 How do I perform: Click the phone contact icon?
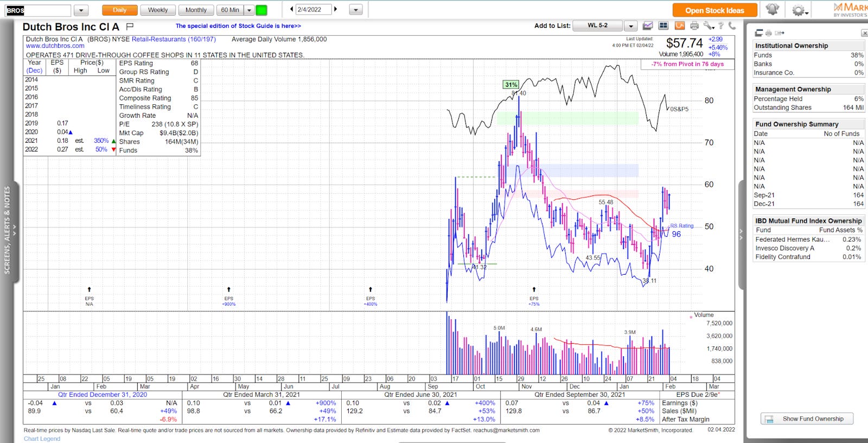tap(732, 26)
